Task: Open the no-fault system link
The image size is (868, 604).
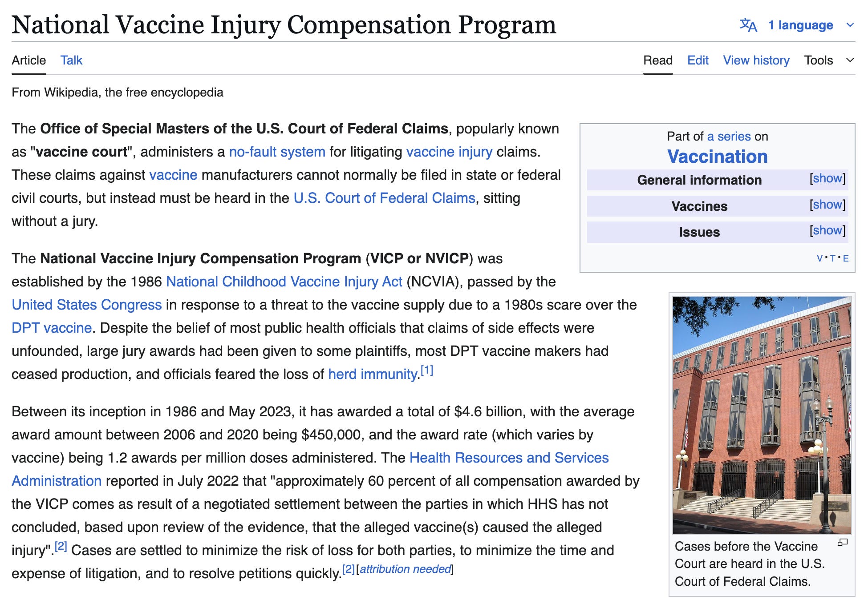Action: coord(277,152)
